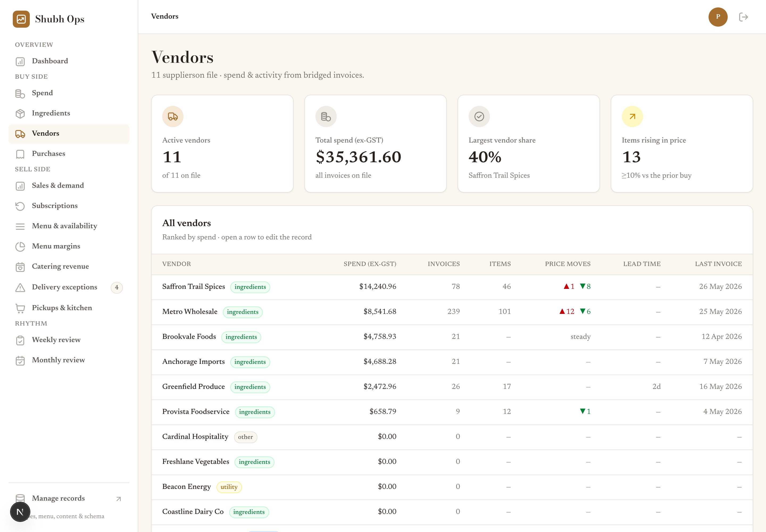The width and height of the screenshot is (766, 532).
Task: Click the $14,240.96 spend value
Action: point(378,287)
